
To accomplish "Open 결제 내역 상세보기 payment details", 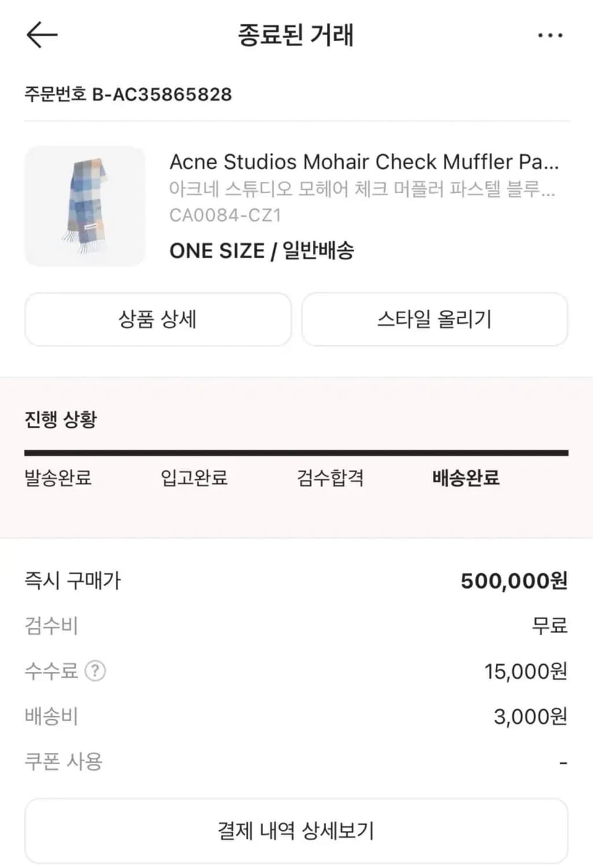I will click(296, 830).
